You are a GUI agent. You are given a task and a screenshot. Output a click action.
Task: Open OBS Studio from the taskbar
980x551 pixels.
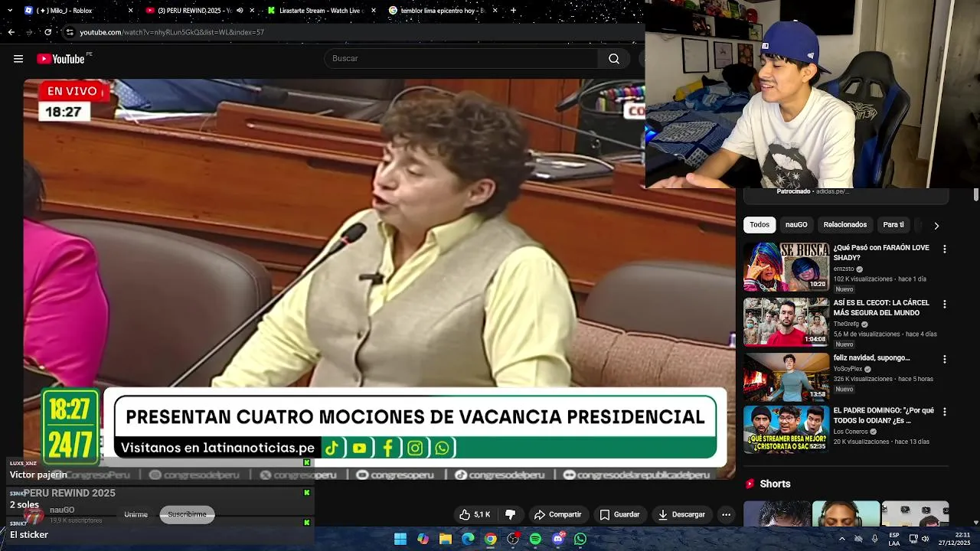[513, 539]
